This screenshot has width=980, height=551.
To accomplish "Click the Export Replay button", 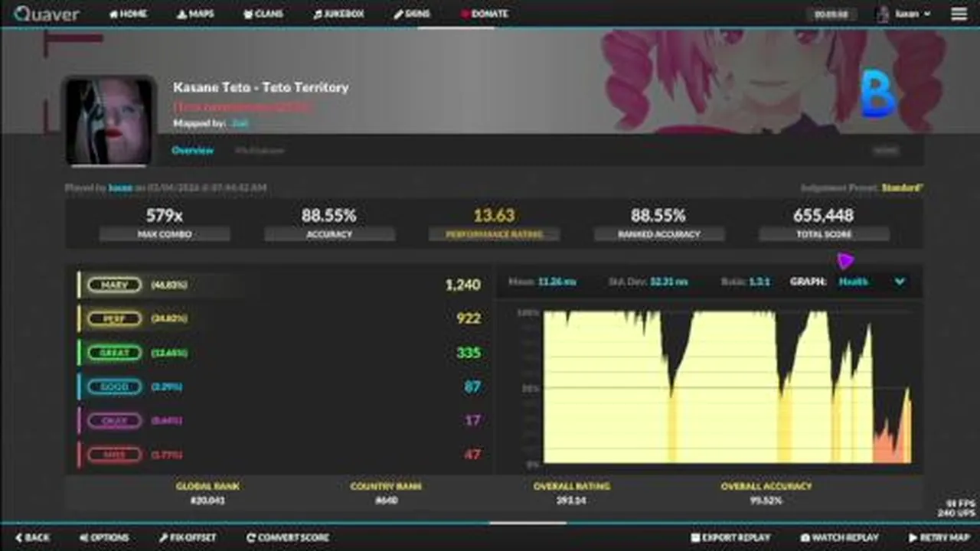I will tap(730, 538).
